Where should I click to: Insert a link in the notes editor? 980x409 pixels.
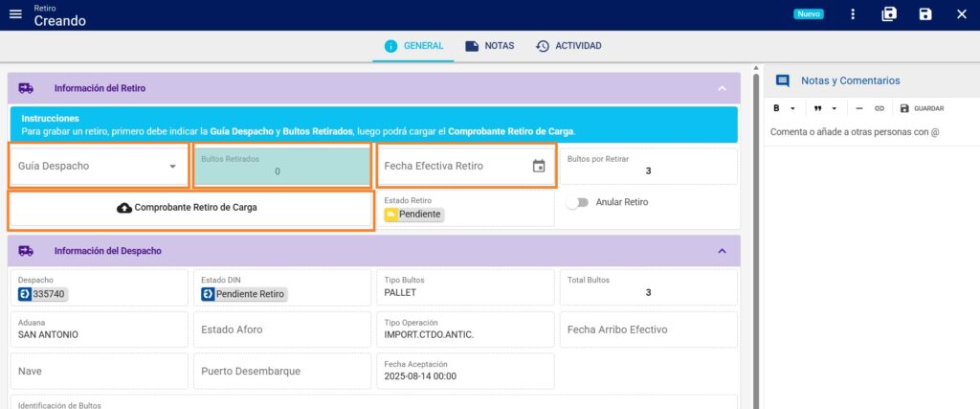pyautogui.click(x=880, y=108)
